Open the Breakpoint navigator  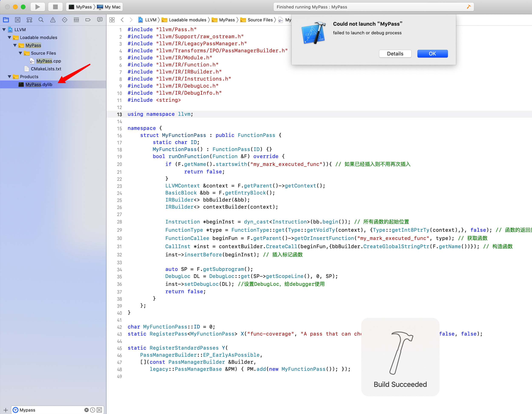click(x=88, y=20)
